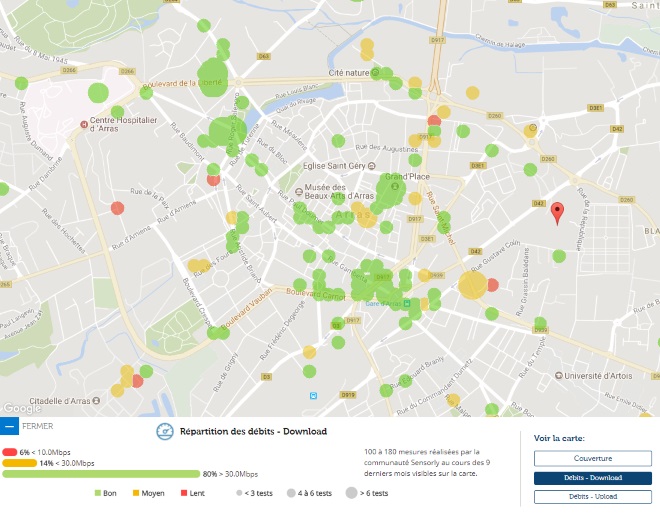This screenshot has width=660, height=518.
Task: Click the Google logo on the map
Action: [x=21, y=408]
